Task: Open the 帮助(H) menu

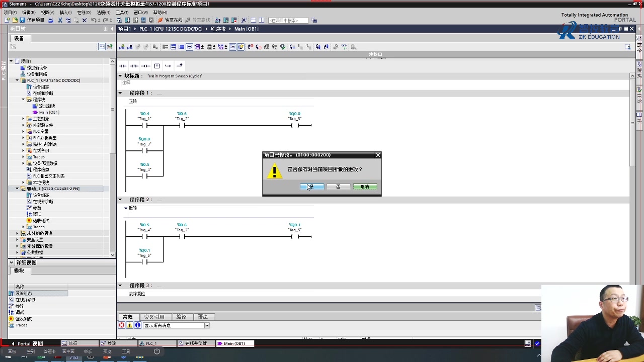Action: click(160, 13)
